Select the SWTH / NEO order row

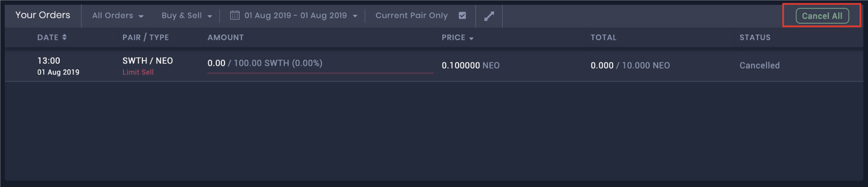pos(434,66)
